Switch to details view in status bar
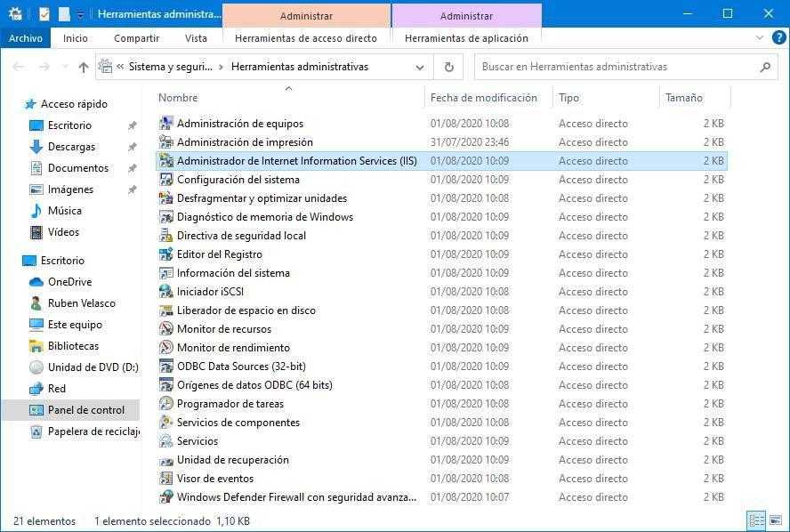Image resolution: width=790 pixels, height=532 pixels. [x=756, y=520]
